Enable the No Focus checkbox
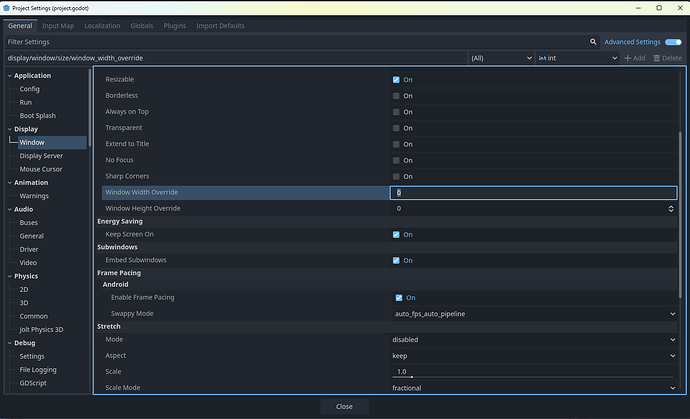 [x=396, y=160]
